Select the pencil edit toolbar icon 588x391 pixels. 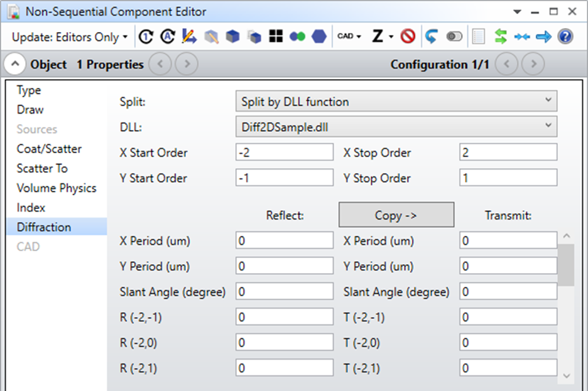pos(188,36)
